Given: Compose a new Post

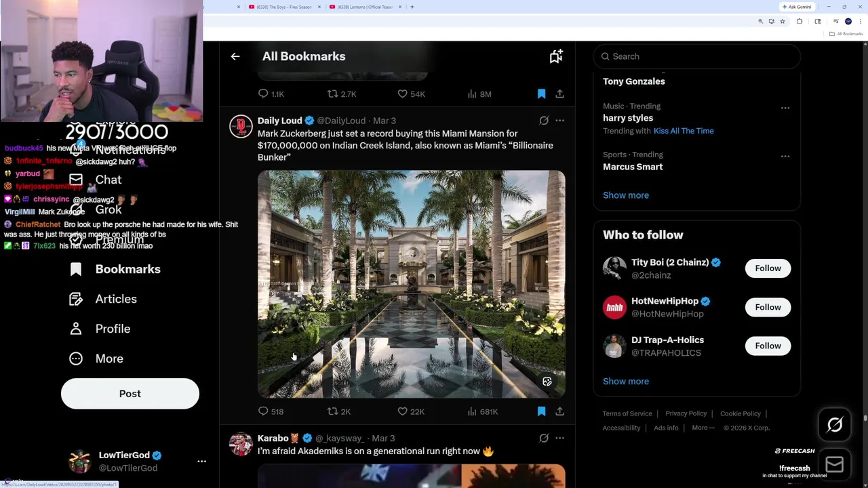Looking at the screenshot, I should point(130,394).
